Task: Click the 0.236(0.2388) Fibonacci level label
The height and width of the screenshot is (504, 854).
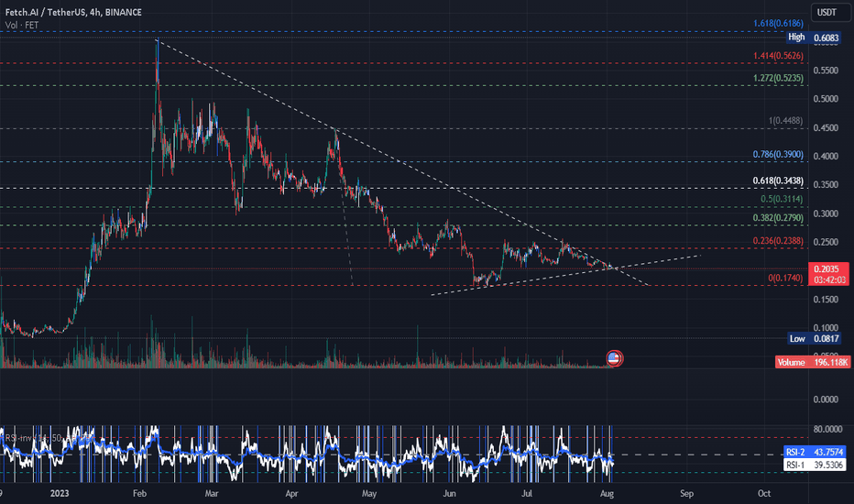Action: tap(778, 241)
